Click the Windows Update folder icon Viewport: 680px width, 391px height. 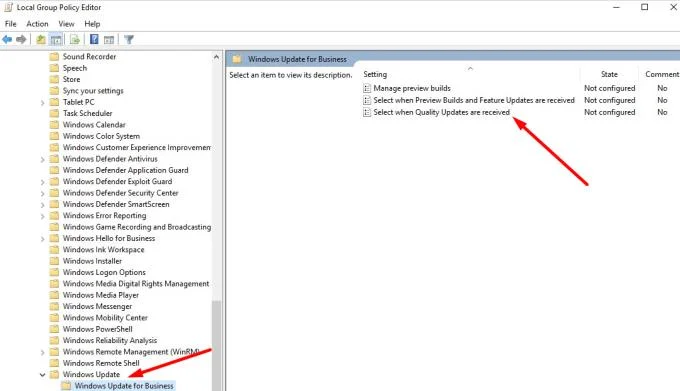click(x=54, y=375)
